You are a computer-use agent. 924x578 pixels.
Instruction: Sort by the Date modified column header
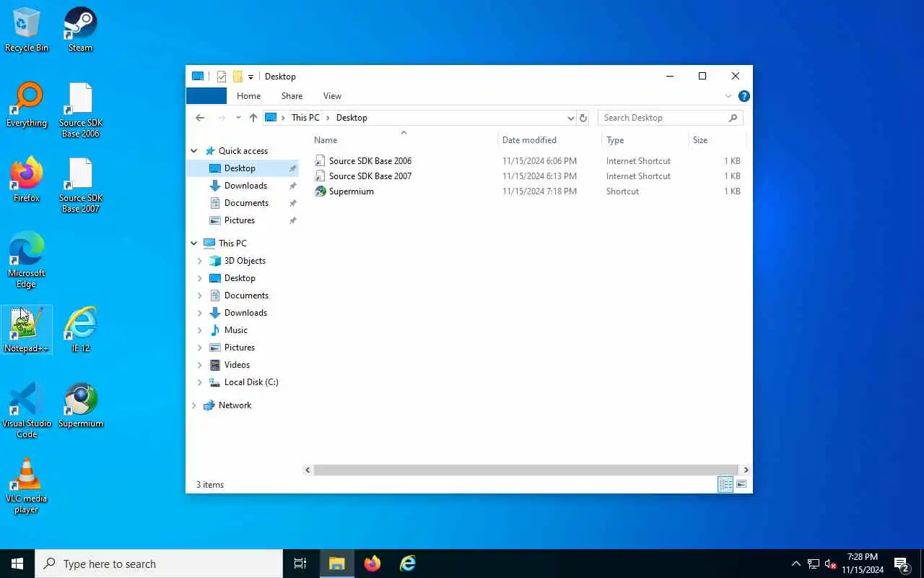549,140
